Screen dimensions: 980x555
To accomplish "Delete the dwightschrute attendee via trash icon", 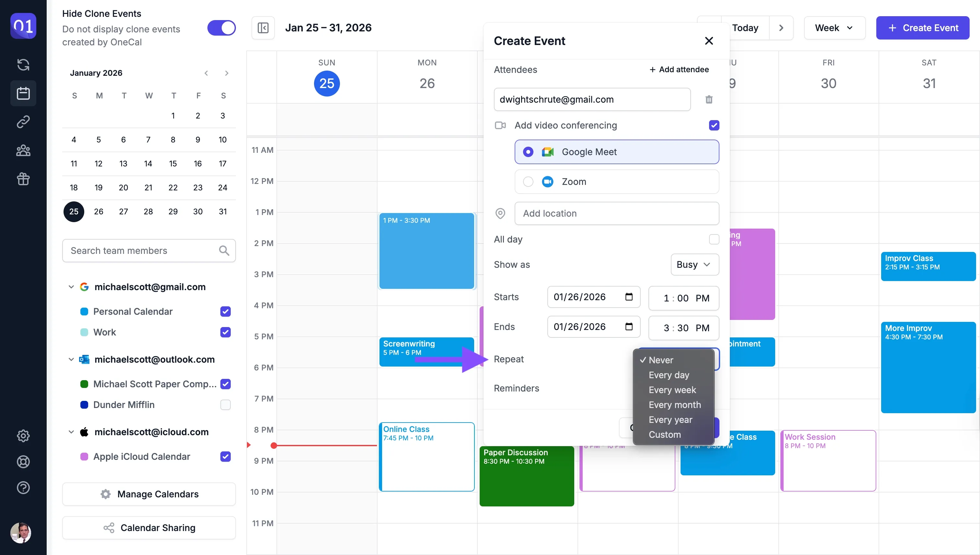I will pyautogui.click(x=709, y=99).
